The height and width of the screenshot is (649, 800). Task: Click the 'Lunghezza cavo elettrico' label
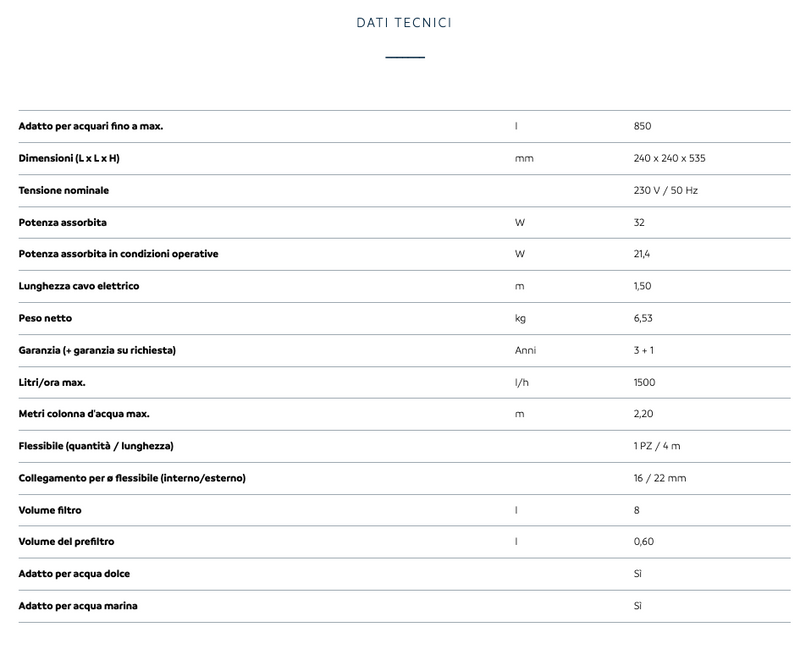point(79,286)
